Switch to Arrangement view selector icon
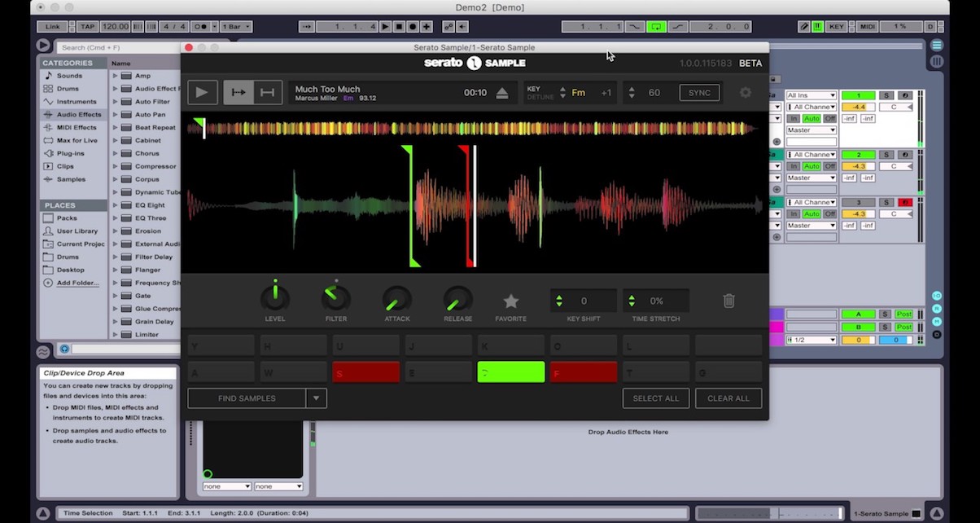 pos(937,46)
